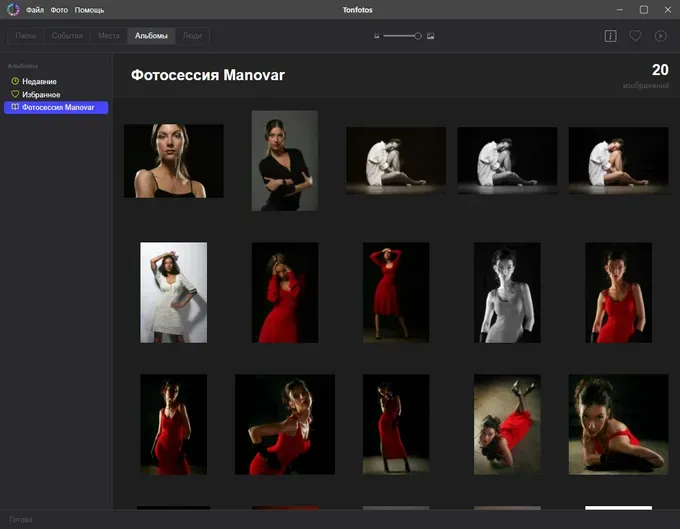
Task: Open the Недавние album in sidebar
Action: (x=39, y=81)
